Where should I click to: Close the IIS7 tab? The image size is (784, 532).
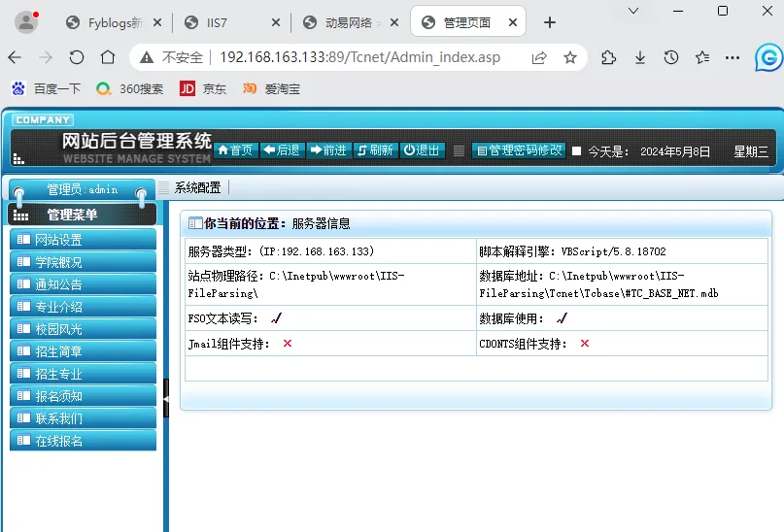[276, 22]
